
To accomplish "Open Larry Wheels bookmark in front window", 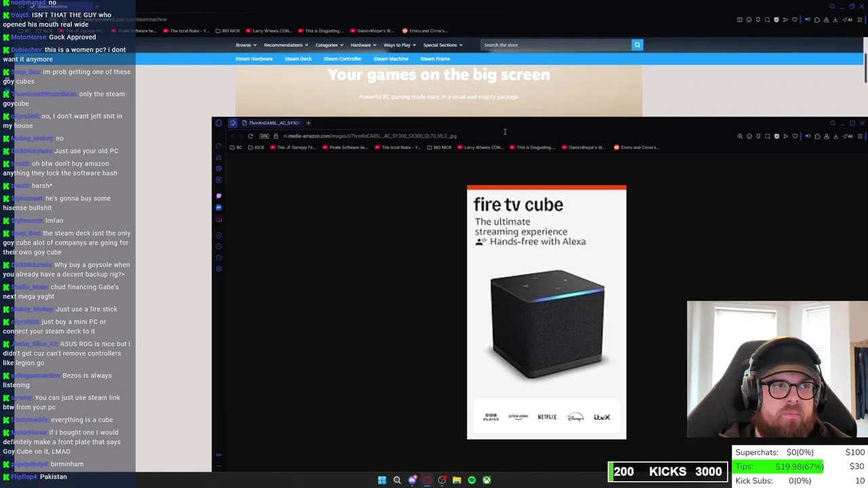I will [479, 147].
